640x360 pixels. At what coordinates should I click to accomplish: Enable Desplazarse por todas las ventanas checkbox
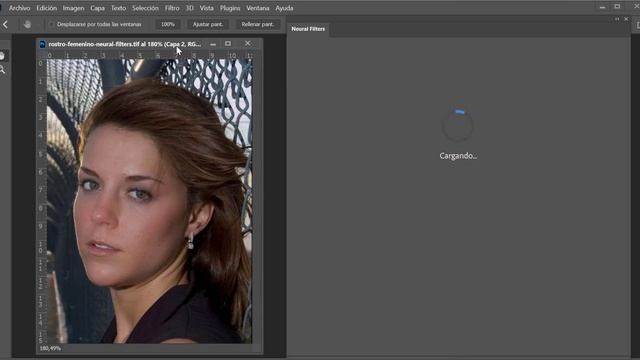coord(51,24)
